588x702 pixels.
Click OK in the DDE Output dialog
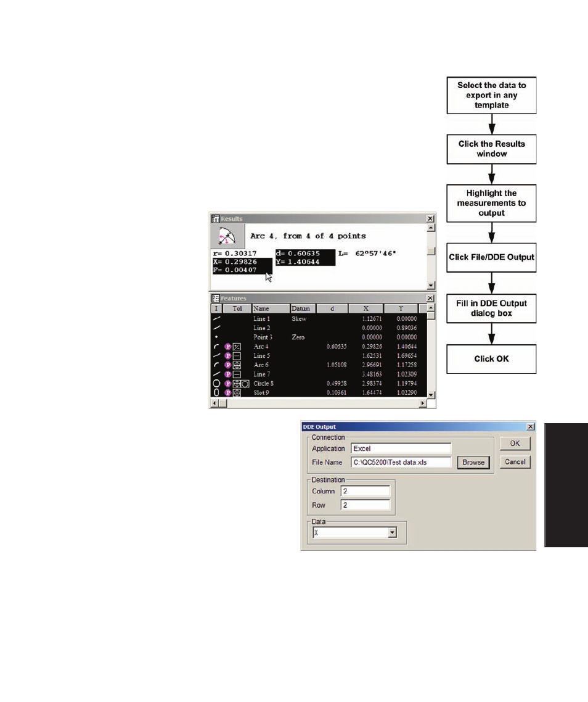pyautogui.click(x=515, y=444)
